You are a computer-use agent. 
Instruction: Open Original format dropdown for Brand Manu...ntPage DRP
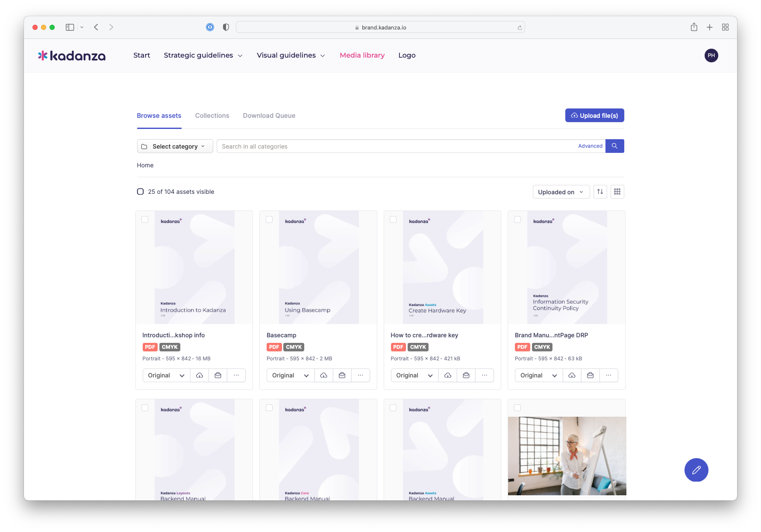(539, 375)
